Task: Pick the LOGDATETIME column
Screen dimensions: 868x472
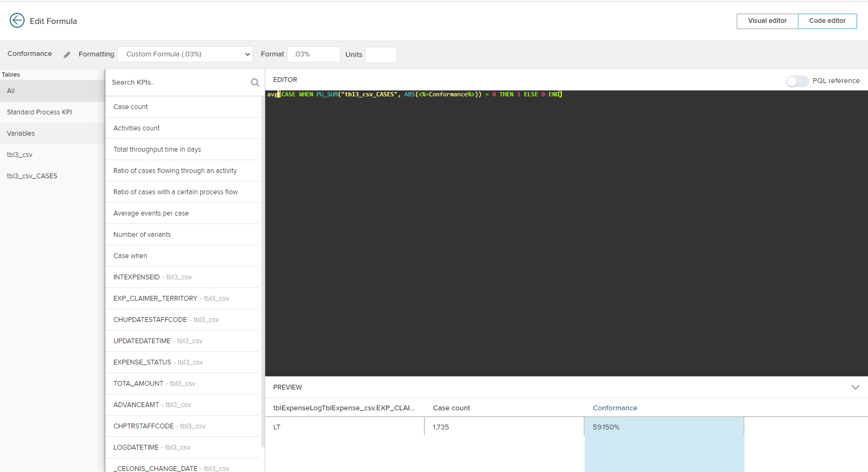Action: point(183,448)
